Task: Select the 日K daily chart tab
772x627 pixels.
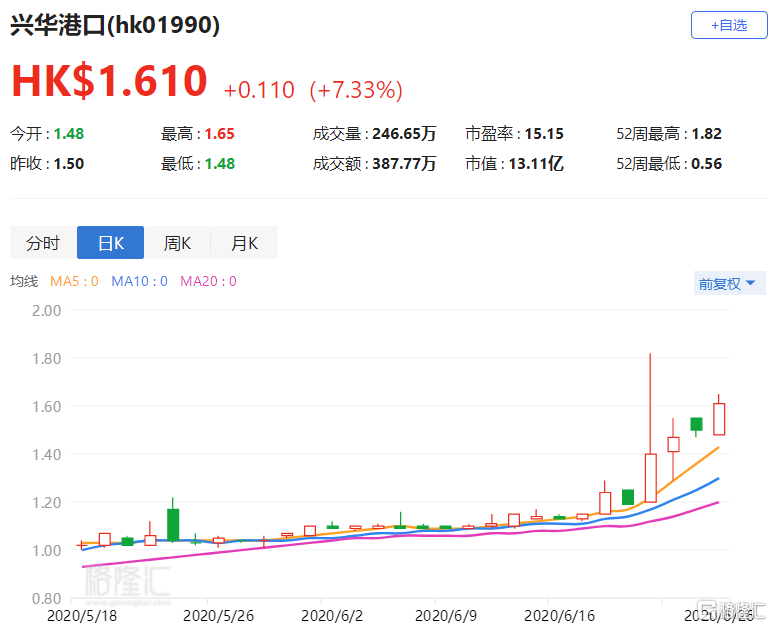Action: [110, 243]
